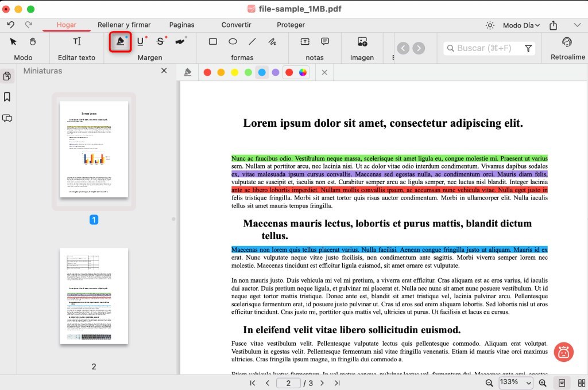Open the comment note tool
588x390 pixels.
pos(325,42)
